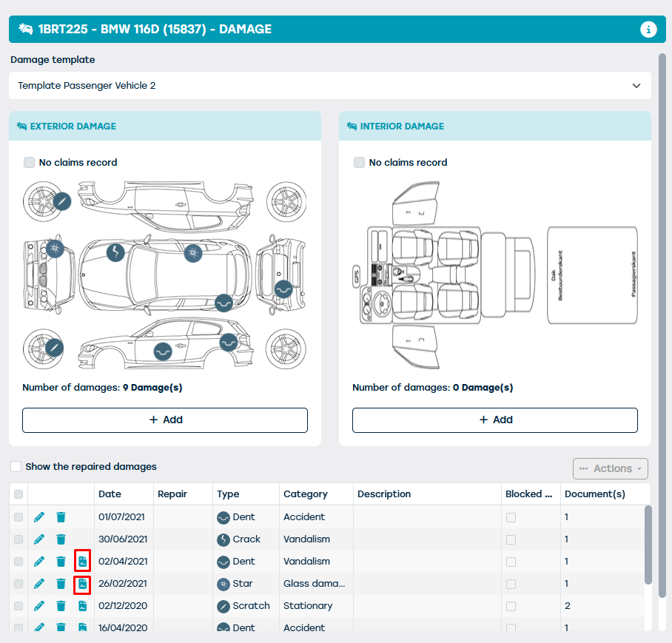The image size is (672, 643).
Task: Edit the 01/07/2021 Dent damage record
Action: click(39, 517)
